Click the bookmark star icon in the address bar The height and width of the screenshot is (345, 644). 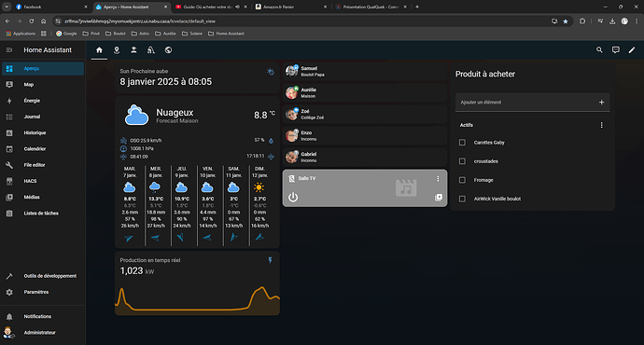tap(566, 21)
